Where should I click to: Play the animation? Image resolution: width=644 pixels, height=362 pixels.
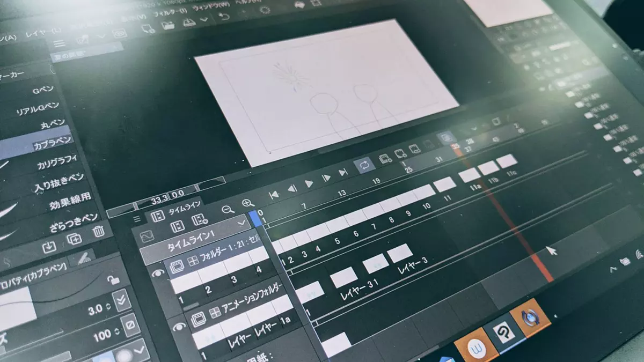(x=309, y=183)
